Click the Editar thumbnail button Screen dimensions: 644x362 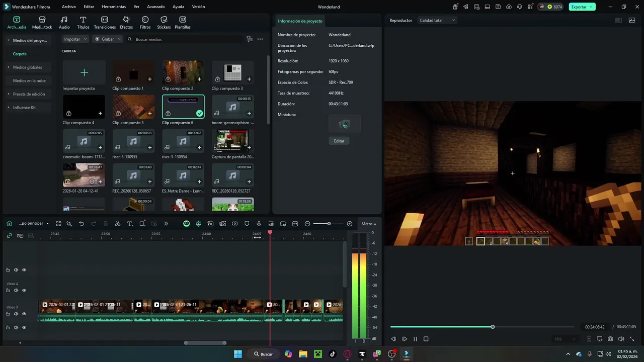point(339,141)
